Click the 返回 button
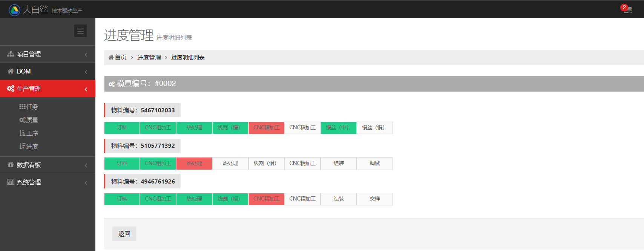The height and width of the screenshot is (251, 644). pyautogui.click(x=124, y=234)
